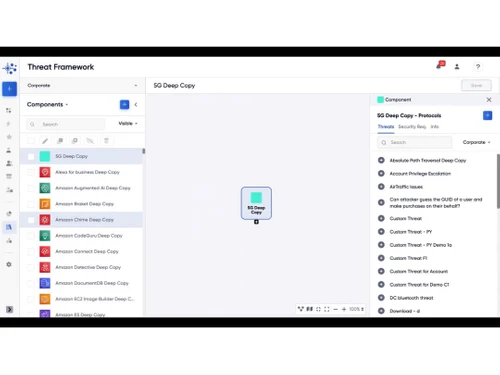Switch to the Threats tab
500x375 pixels.
[x=386, y=127]
